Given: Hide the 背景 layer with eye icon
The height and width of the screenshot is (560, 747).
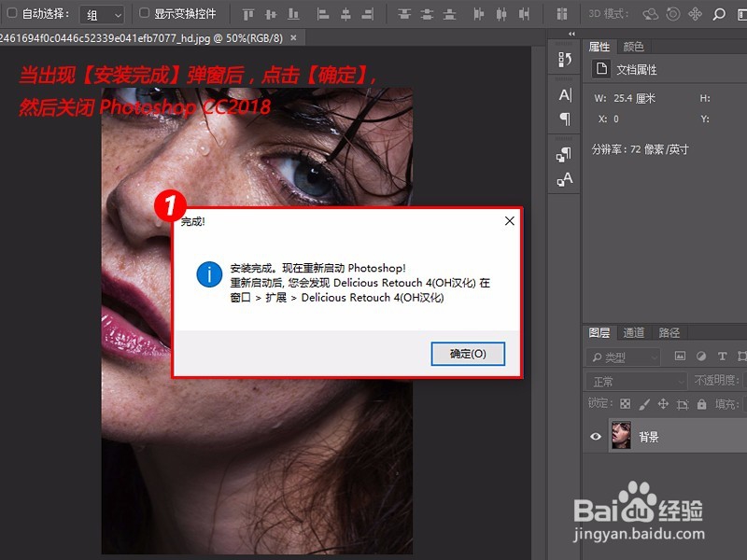Looking at the screenshot, I should [x=596, y=436].
